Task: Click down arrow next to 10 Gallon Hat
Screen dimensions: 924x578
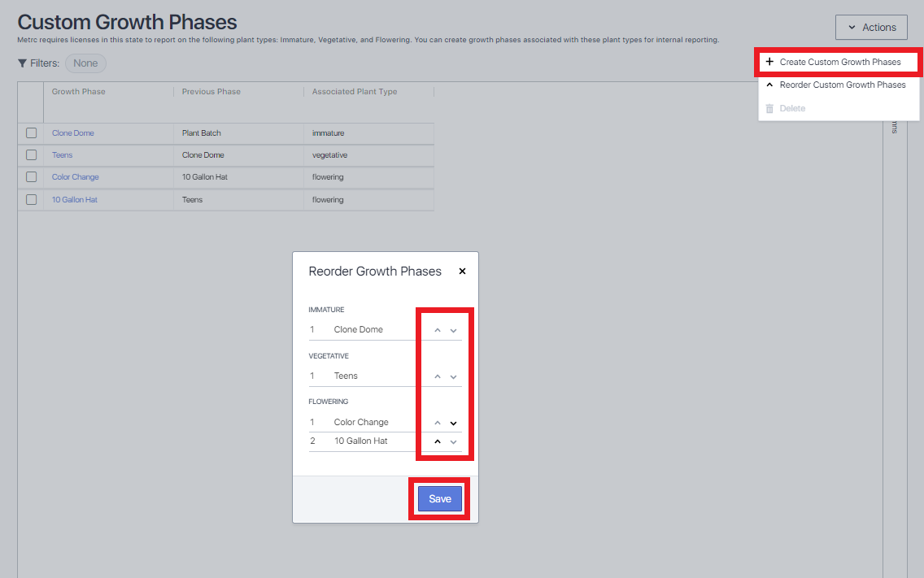Action: (x=453, y=441)
